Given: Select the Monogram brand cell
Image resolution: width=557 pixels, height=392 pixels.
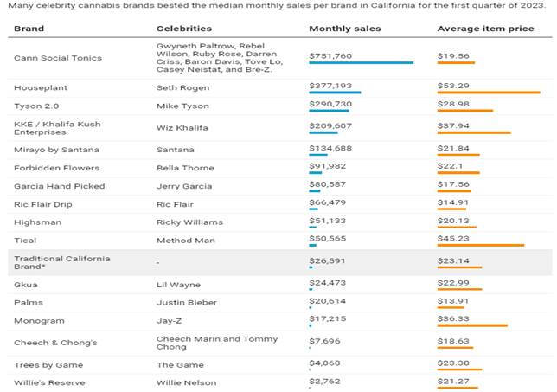Looking at the screenshot, I should [36, 320].
